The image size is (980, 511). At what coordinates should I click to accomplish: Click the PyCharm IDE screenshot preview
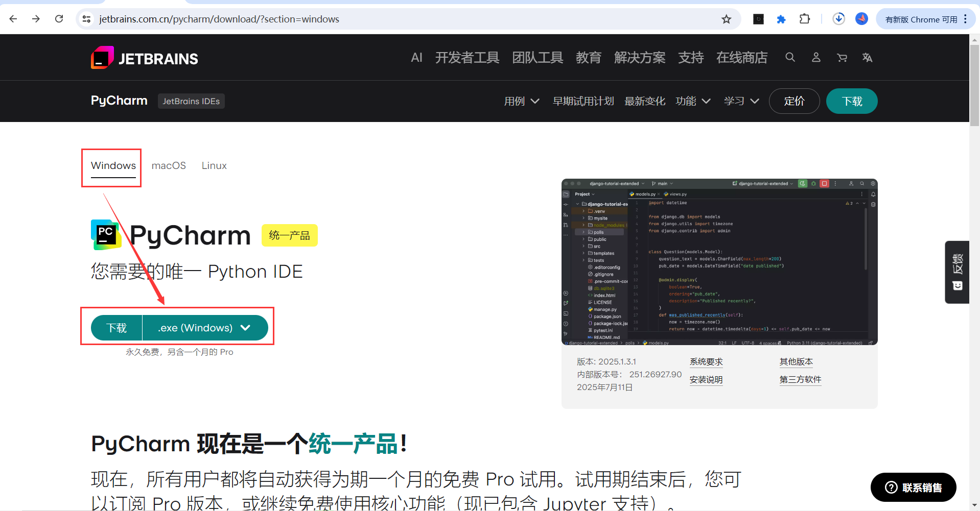pyautogui.click(x=719, y=262)
